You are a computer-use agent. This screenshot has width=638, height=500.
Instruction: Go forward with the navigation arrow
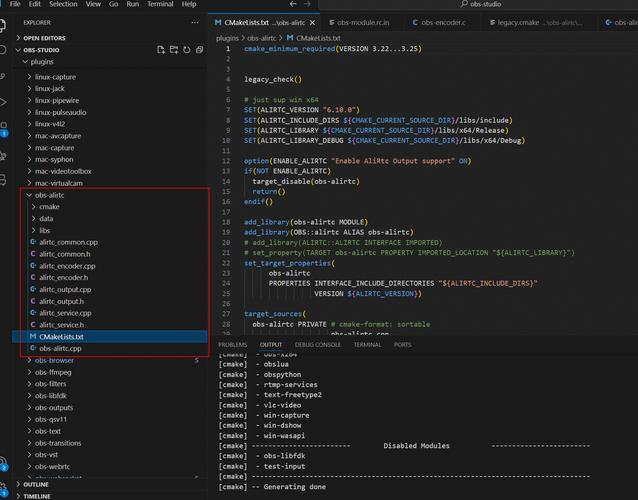click(307, 4)
